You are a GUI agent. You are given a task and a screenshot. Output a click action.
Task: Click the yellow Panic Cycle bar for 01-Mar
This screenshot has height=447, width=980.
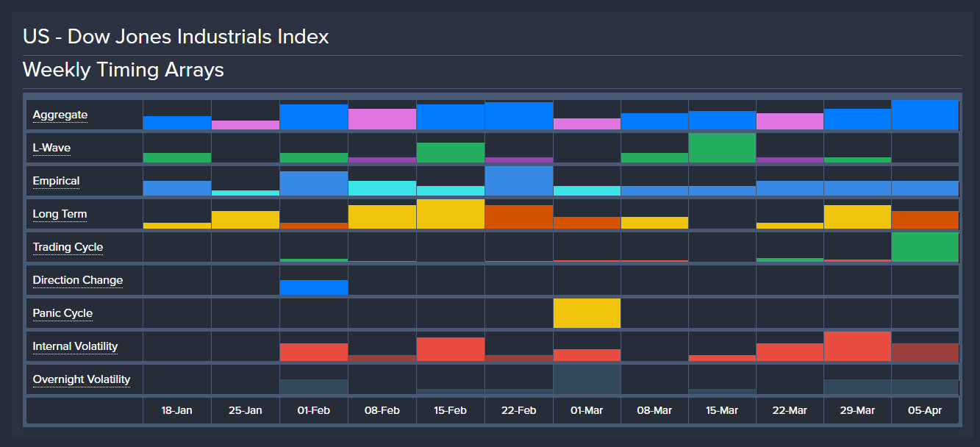coord(587,313)
